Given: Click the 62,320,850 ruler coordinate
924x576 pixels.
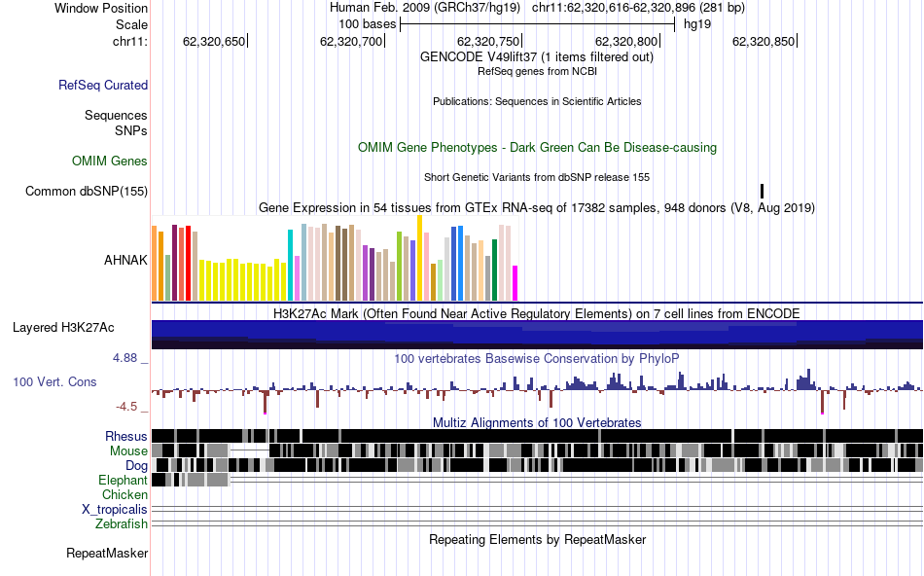Looking at the screenshot, I should tap(764, 41).
